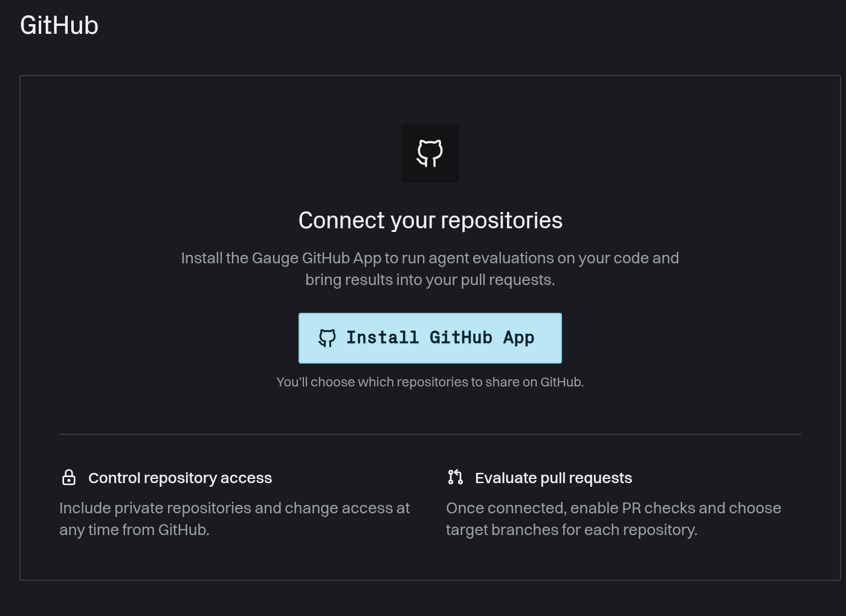Click the Evaluate pull requests heading
This screenshot has width=846, height=616.
(554, 478)
